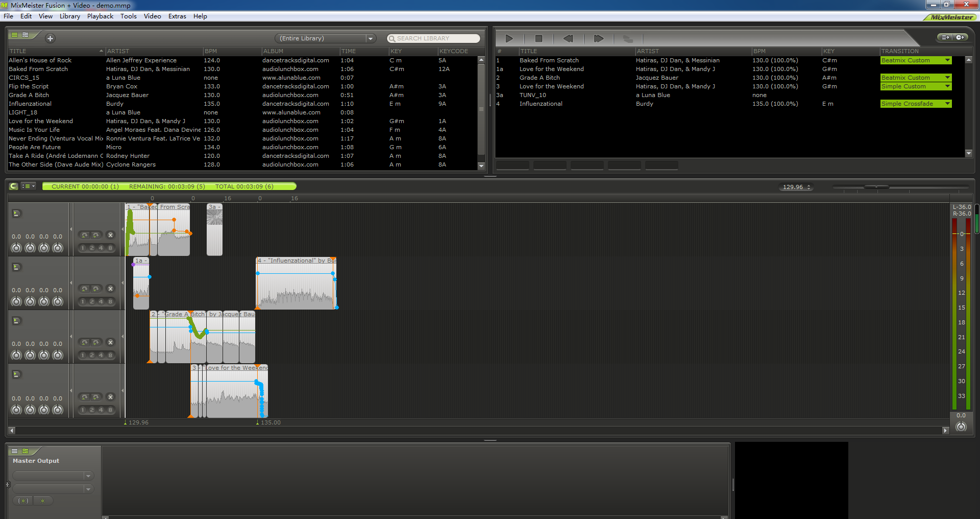Open the Playback menu
The height and width of the screenshot is (519, 980).
100,16
